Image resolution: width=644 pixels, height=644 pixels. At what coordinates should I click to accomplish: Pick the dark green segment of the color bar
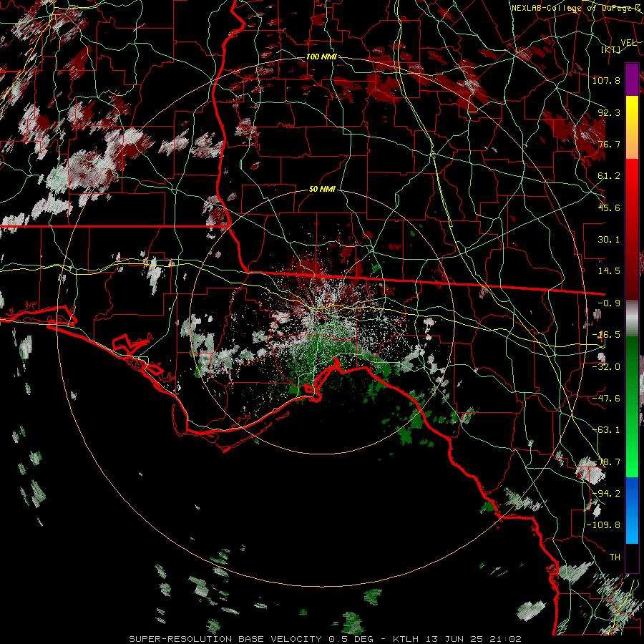point(632,361)
